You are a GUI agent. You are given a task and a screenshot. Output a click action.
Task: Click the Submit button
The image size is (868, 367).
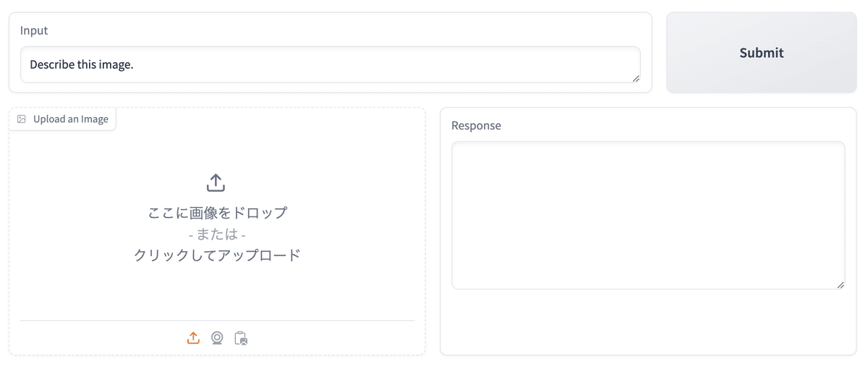[x=761, y=53]
